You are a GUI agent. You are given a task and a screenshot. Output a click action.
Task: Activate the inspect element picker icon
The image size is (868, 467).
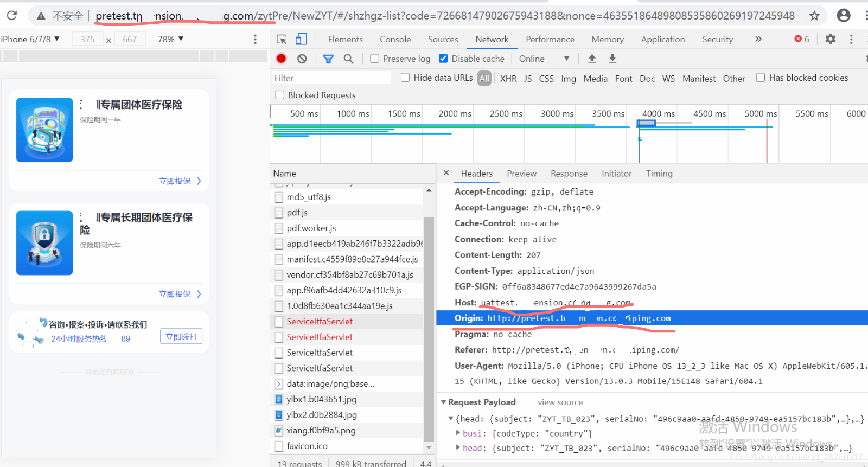(x=282, y=39)
